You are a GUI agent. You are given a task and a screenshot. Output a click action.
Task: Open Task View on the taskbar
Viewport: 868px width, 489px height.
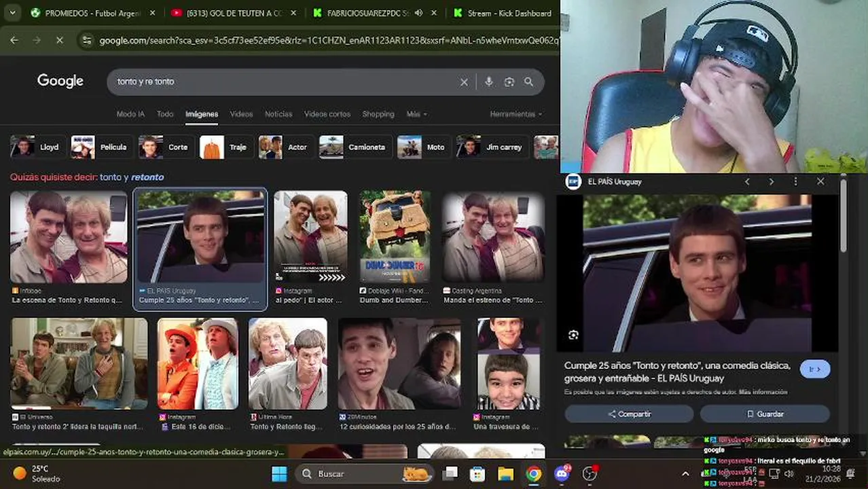point(450,473)
